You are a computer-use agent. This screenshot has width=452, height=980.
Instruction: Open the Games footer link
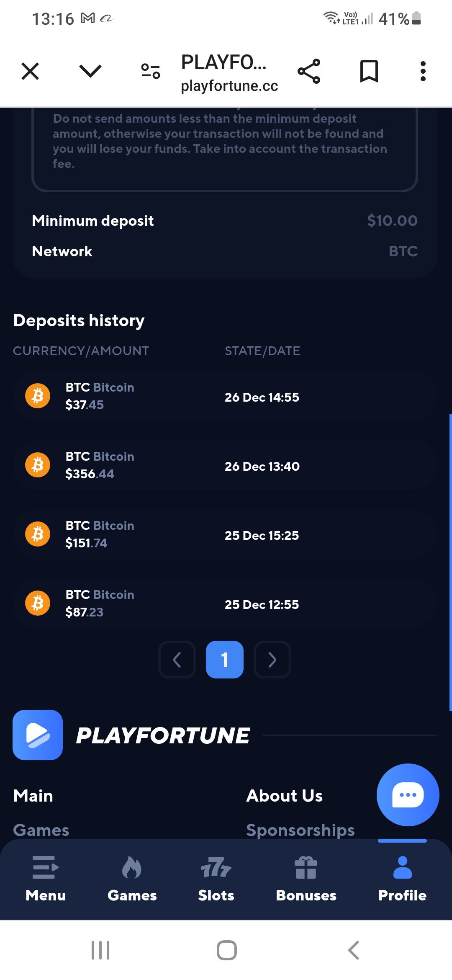[x=41, y=830]
